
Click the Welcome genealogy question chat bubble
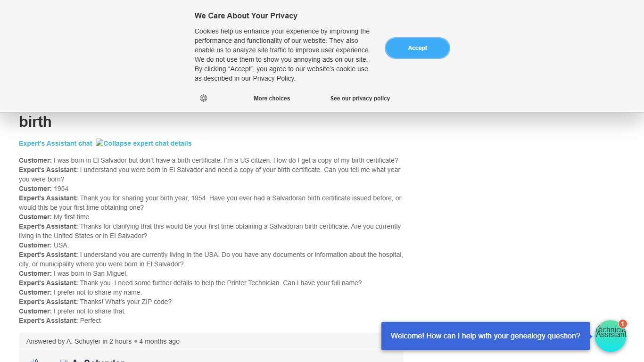coord(485,336)
